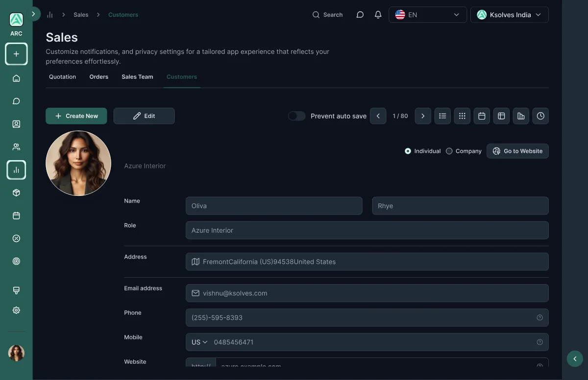The height and width of the screenshot is (380, 588).
Task: Select the Company radio button
Action: pyautogui.click(x=449, y=151)
